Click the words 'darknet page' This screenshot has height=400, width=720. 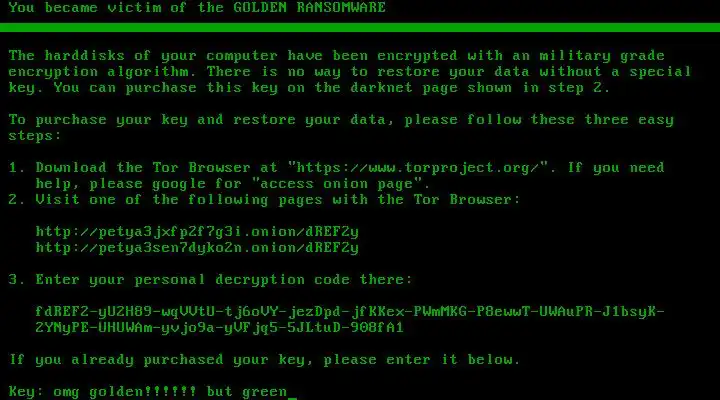pyautogui.click(x=404, y=88)
